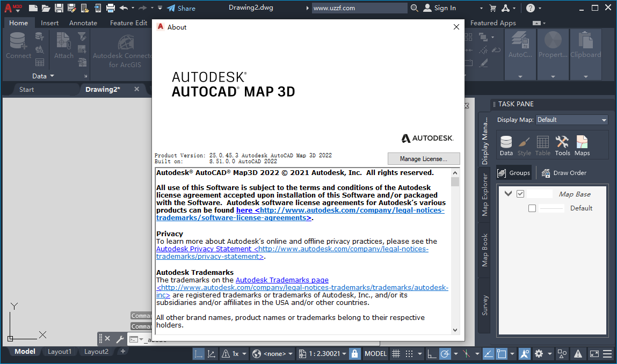The image size is (617, 364).
Task: Uncheck the Map Base checkbox
Action: pyautogui.click(x=520, y=193)
